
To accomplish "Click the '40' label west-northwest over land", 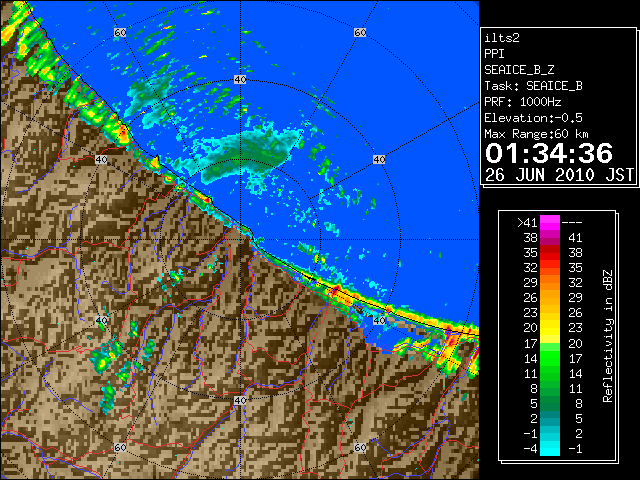I will pos(101,160).
